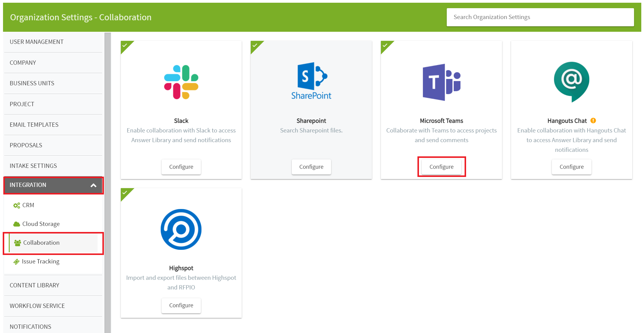Open the Content Library section

(x=53, y=285)
